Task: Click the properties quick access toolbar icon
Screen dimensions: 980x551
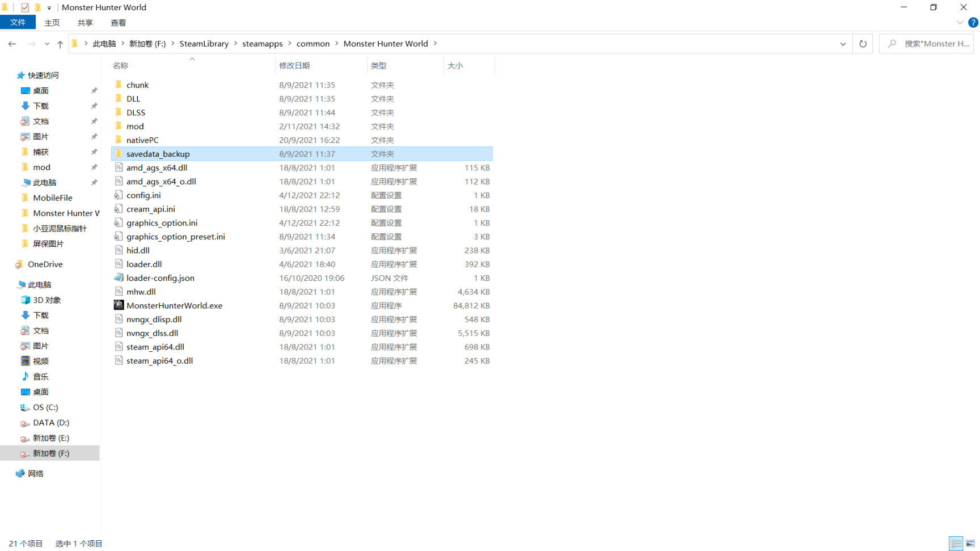Action: [25, 7]
